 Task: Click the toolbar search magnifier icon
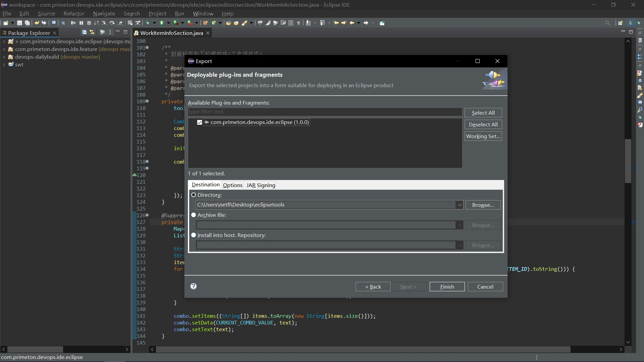pos(607,23)
